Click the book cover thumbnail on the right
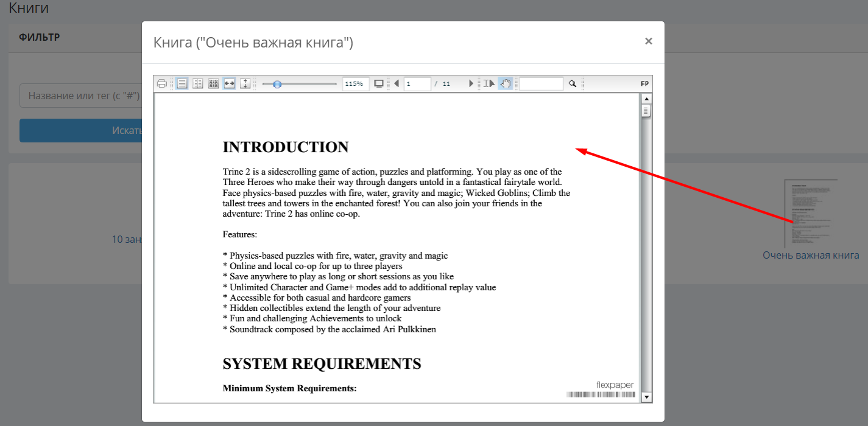The width and height of the screenshot is (868, 426). [x=811, y=214]
